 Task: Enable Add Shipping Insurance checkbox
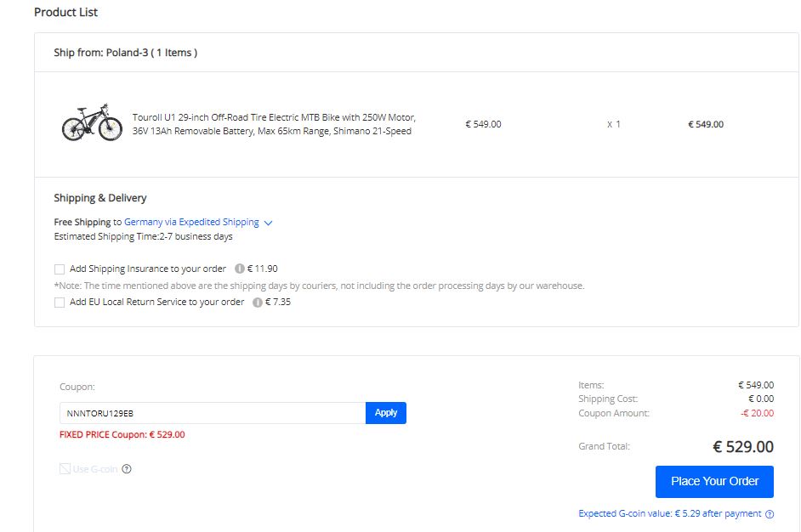(x=60, y=269)
